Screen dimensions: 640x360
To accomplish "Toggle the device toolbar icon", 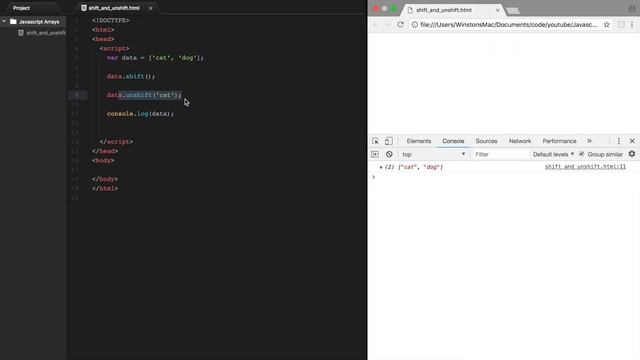I will point(389,141).
